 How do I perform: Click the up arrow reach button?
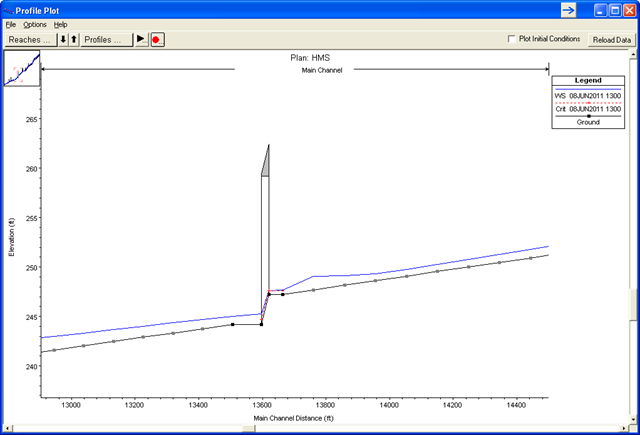(x=74, y=40)
